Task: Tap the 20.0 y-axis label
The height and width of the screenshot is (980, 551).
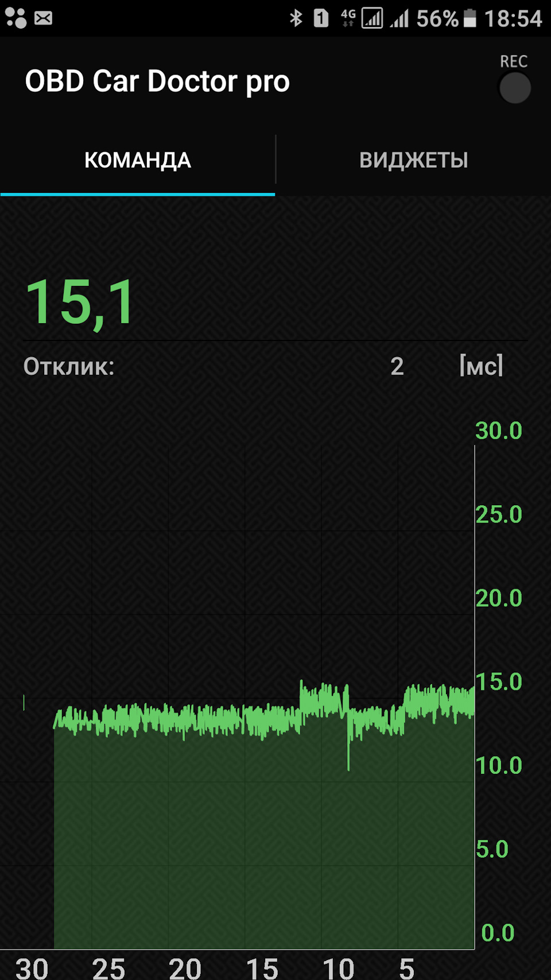Action: (x=499, y=598)
